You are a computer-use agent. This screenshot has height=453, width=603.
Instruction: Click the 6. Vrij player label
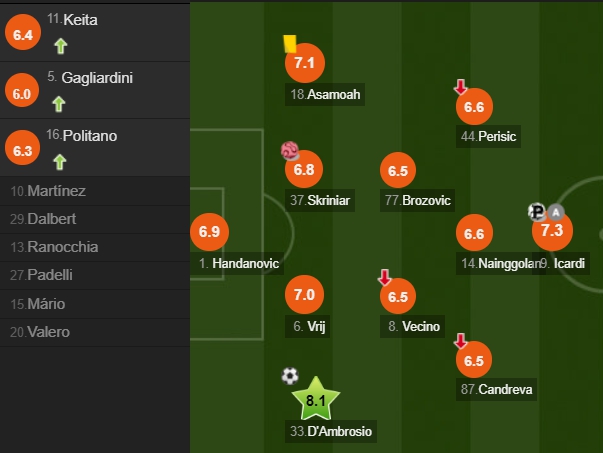[x=308, y=326]
